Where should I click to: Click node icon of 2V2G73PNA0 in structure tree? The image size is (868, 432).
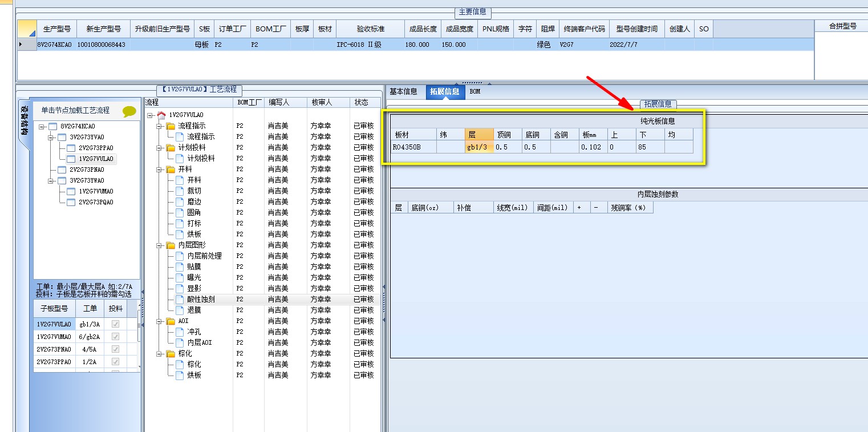pyautogui.click(x=62, y=169)
